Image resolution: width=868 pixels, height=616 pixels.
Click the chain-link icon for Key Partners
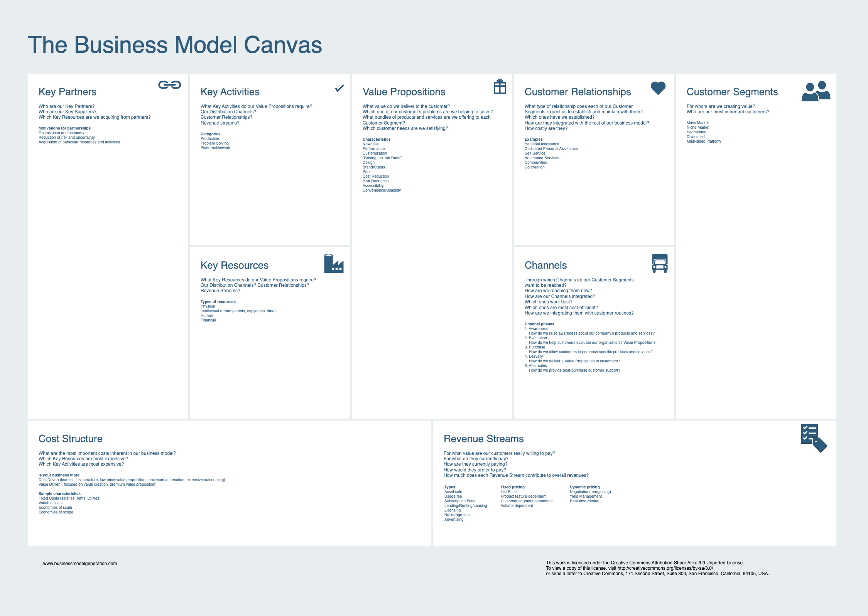(x=170, y=85)
